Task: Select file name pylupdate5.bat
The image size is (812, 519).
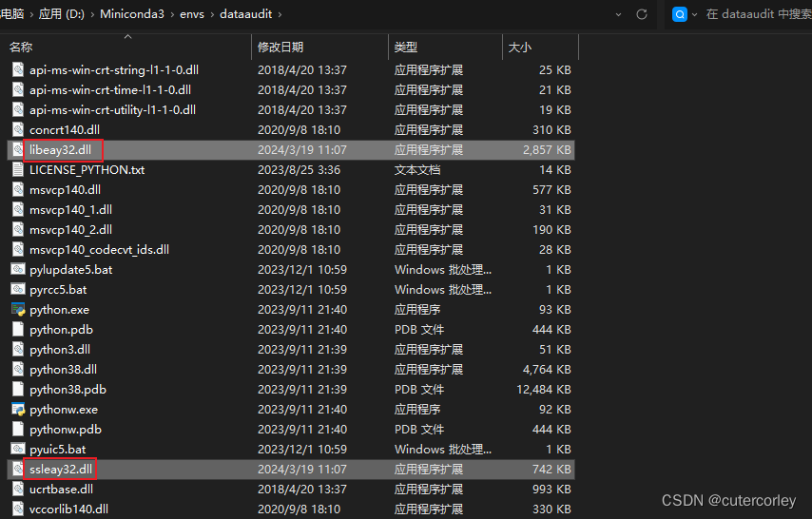Action: point(71,269)
